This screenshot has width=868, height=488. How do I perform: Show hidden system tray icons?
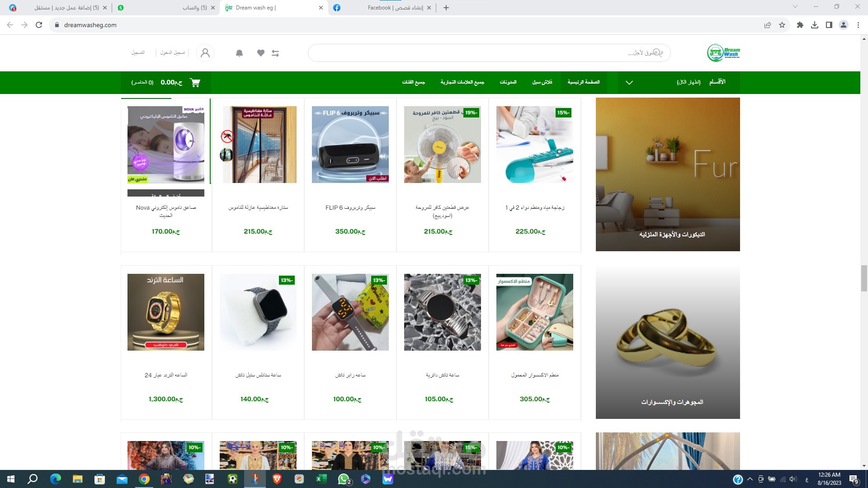(x=750, y=479)
